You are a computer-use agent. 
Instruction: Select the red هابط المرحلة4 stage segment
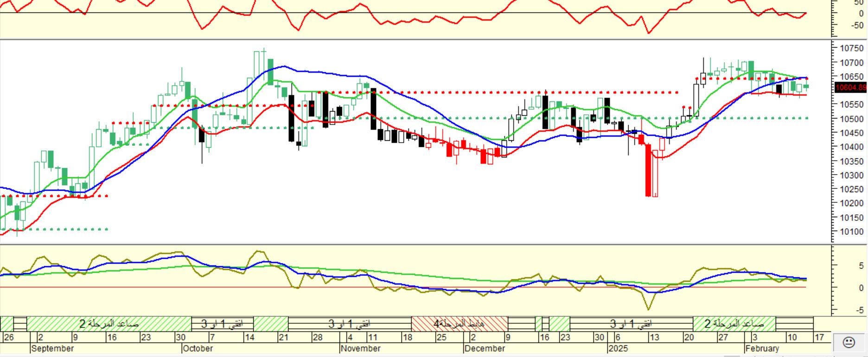click(460, 324)
